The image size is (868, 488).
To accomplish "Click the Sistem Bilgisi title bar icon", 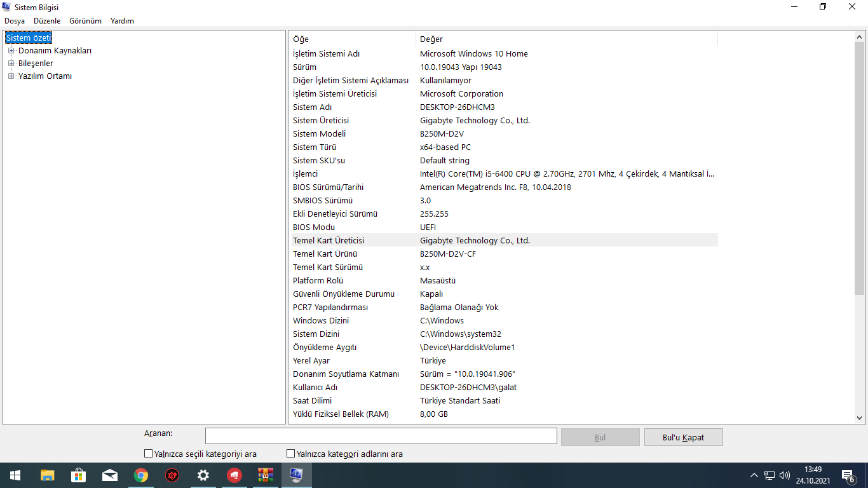I will [8, 7].
